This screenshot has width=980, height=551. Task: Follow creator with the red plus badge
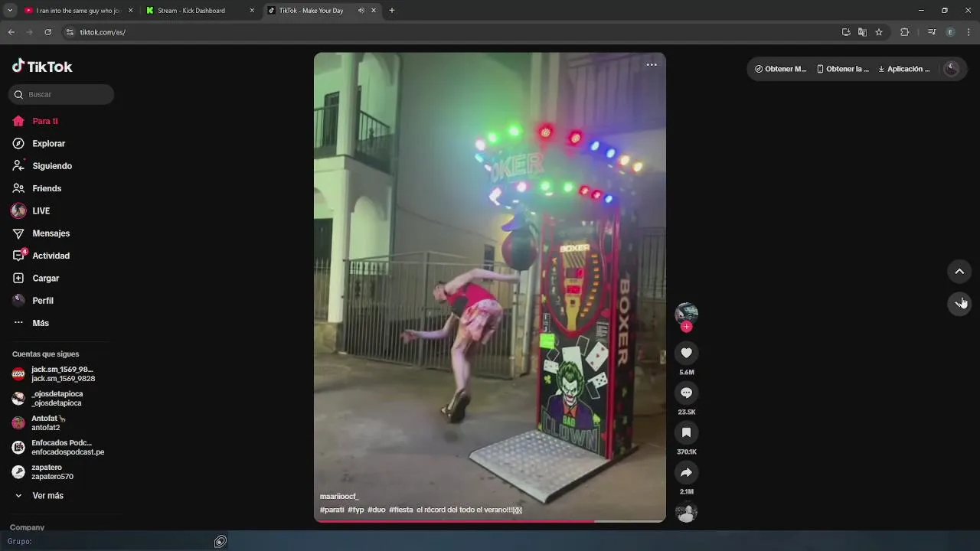coord(687,327)
